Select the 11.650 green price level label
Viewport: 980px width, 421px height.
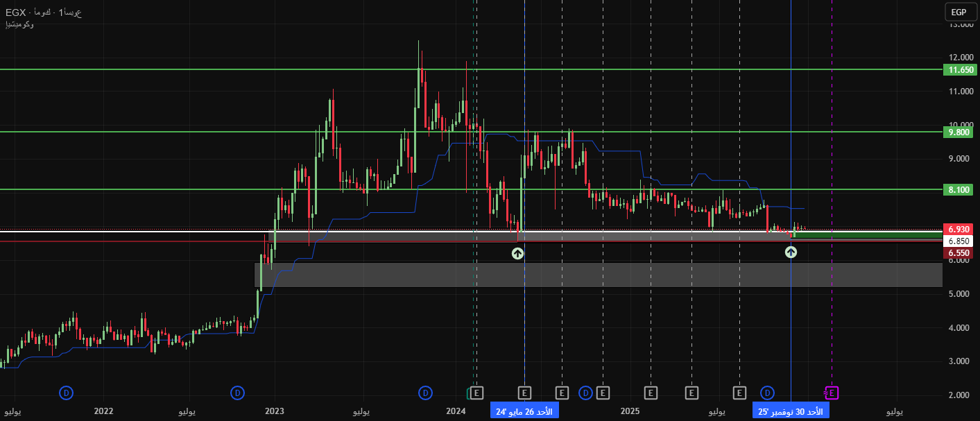click(x=961, y=70)
